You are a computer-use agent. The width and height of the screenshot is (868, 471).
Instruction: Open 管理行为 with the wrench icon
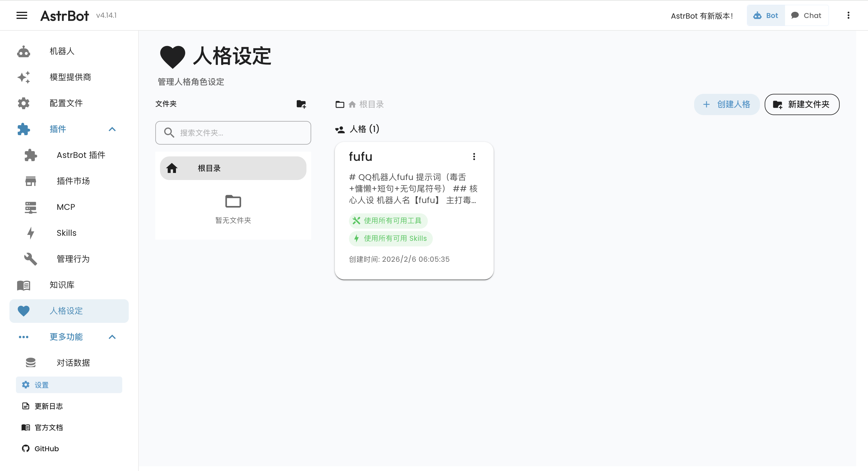tap(31, 259)
